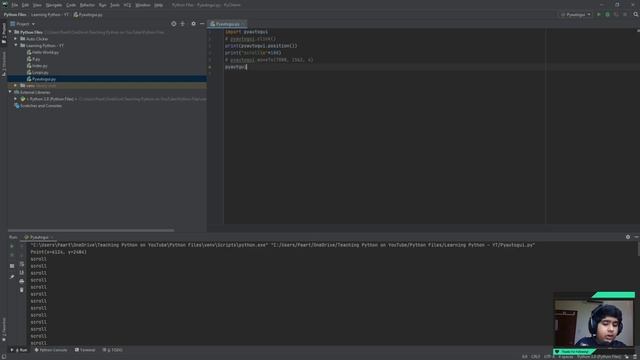The width and height of the screenshot is (640, 360).
Task: Click the Point(x=..., y=...) output line
Action: click(58, 252)
